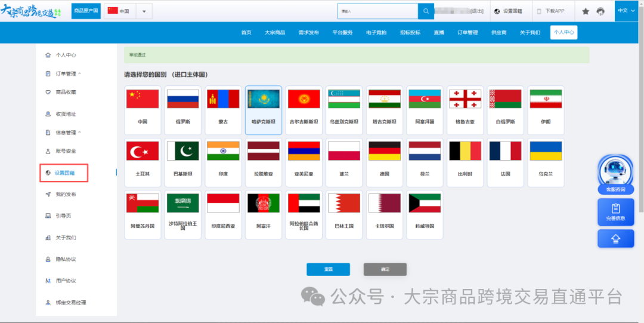Image resolution: width=644 pixels, height=323 pixels.
Task: Click the top search input field
Action: (x=378, y=11)
